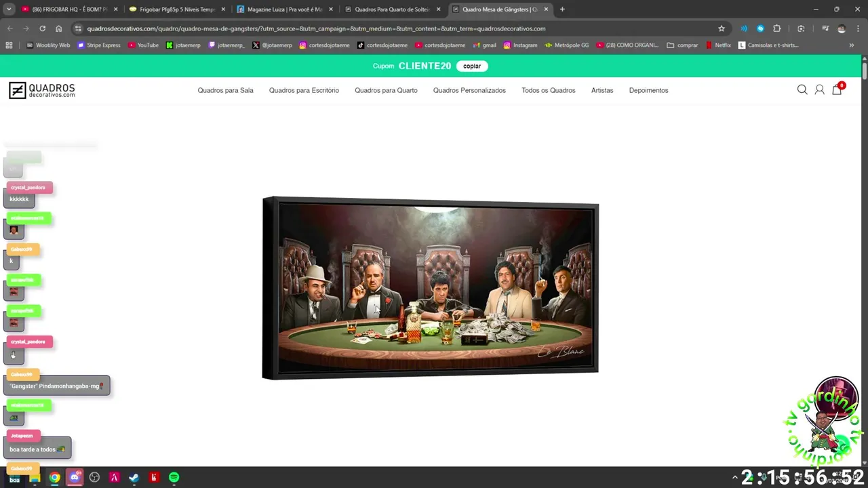Open the COMO ORGANI... YouTube bookmark
The image size is (868, 488).
point(627,45)
